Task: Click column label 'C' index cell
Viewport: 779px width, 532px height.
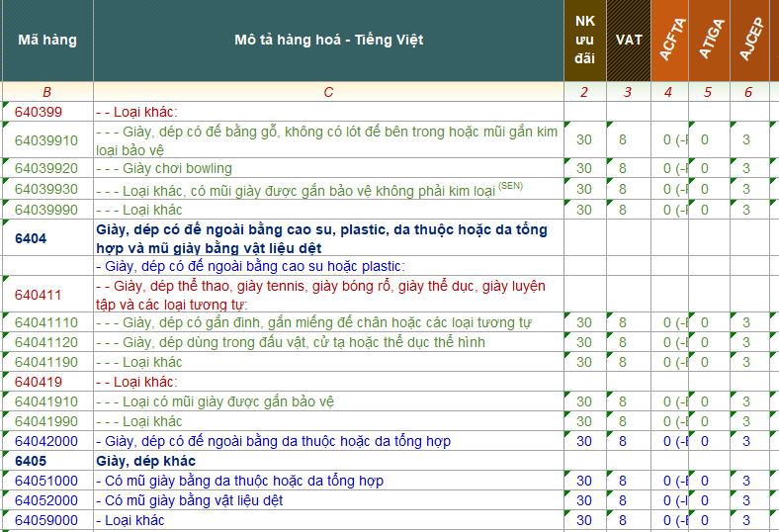Action: click(328, 92)
